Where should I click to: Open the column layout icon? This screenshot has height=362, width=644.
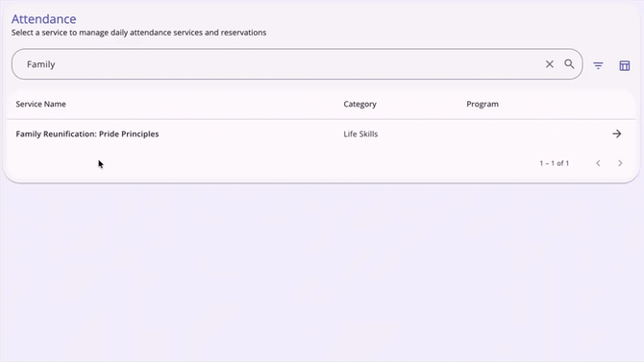pyautogui.click(x=624, y=65)
